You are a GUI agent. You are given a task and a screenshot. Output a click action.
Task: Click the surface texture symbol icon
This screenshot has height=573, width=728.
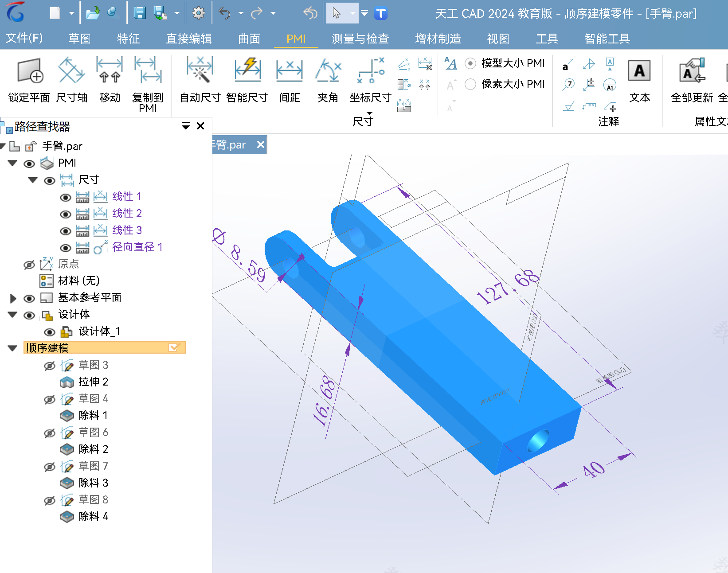pyautogui.click(x=568, y=106)
